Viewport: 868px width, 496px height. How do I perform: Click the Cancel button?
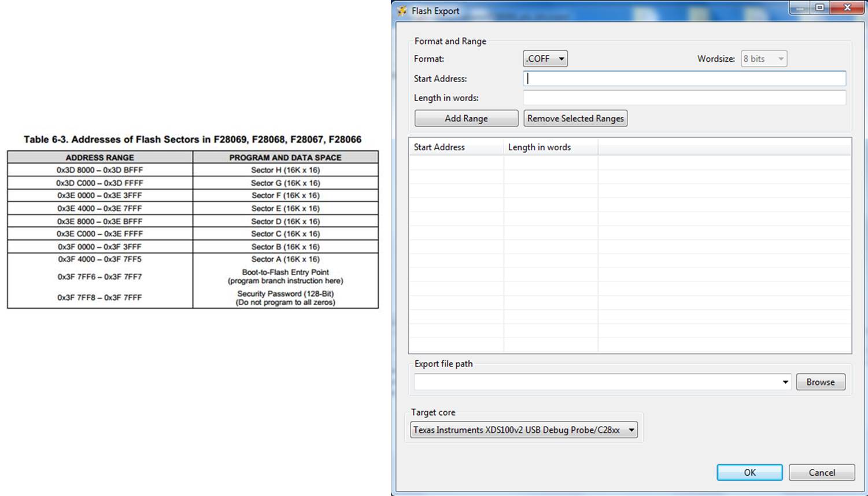click(x=822, y=472)
